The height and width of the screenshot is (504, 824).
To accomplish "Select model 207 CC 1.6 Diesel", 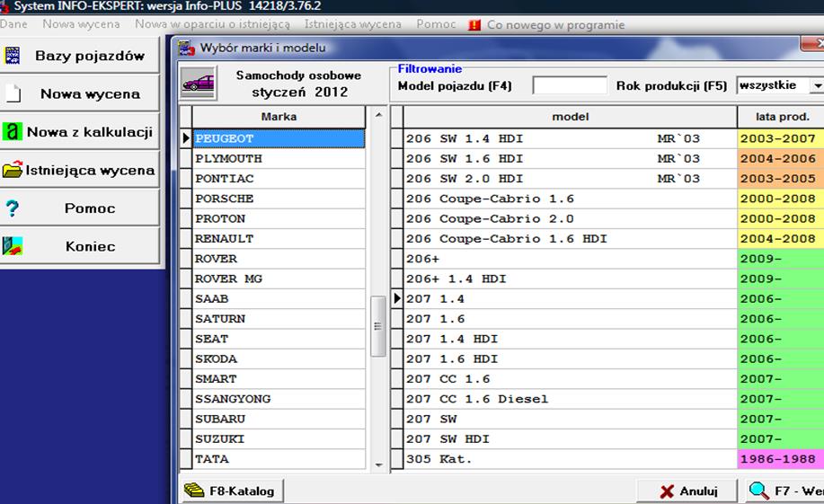I will [x=571, y=399].
